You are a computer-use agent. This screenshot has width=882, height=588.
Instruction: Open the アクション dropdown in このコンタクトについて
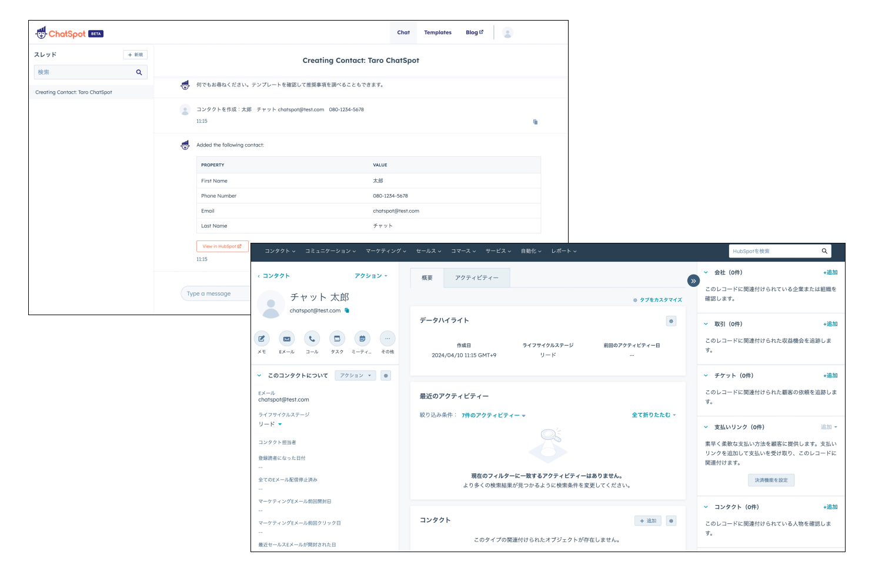tap(355, 375)
